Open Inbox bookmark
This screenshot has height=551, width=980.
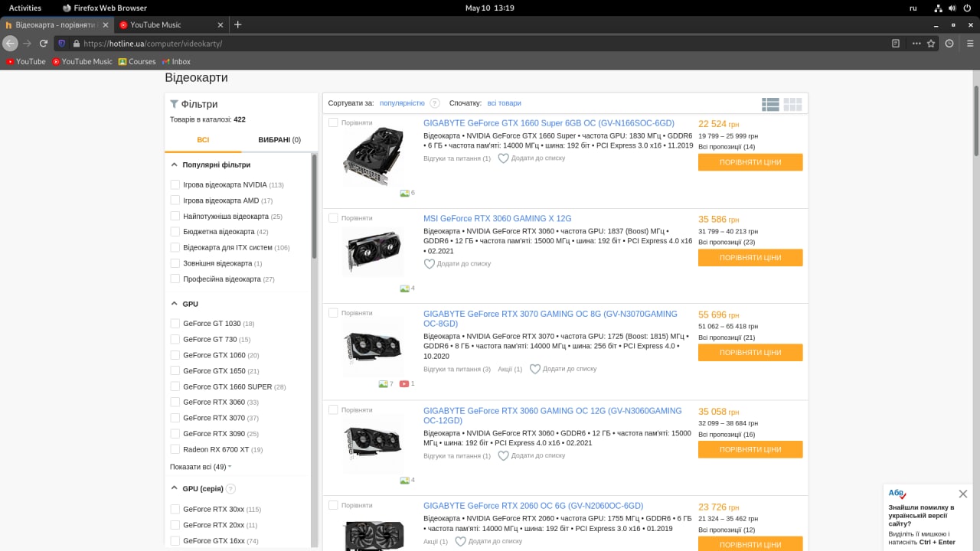tap(176, 61)
